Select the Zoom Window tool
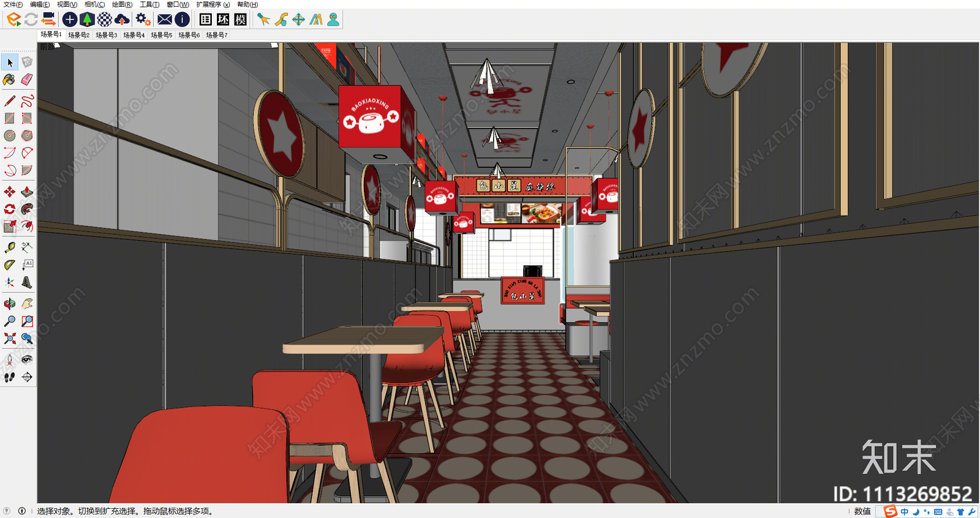 tap(27, 321)
